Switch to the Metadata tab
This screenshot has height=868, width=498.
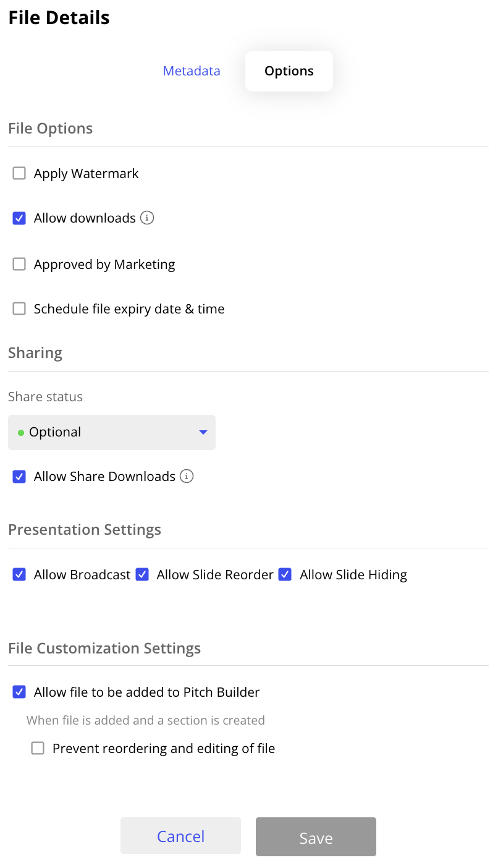coord(192,70)
